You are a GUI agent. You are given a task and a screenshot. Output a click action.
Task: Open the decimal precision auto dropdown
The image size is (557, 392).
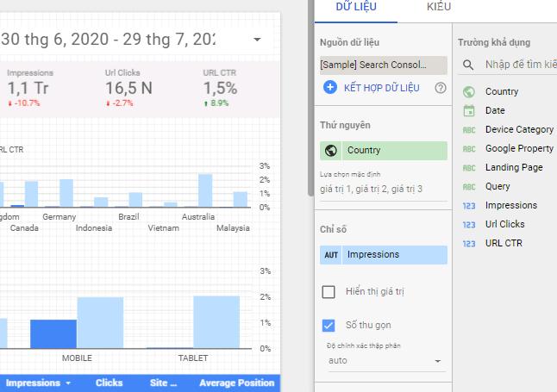[x=386, y=361]
